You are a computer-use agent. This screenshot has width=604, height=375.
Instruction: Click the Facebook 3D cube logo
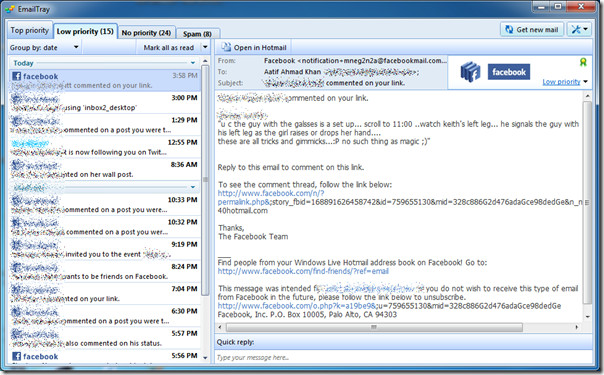(470, 72)
